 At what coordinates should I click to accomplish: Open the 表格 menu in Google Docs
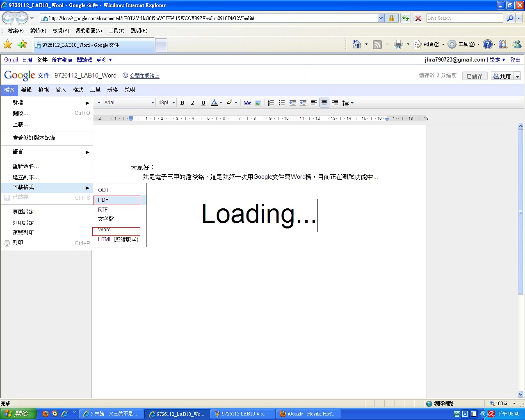click(112, 90)
